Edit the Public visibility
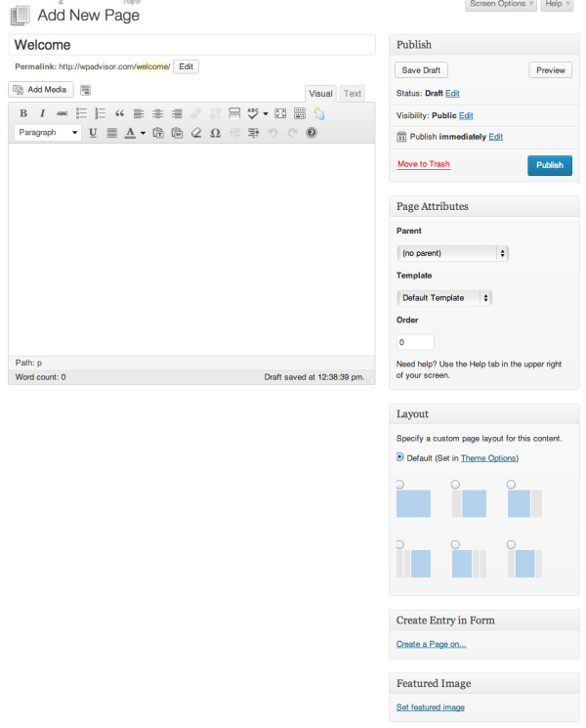Viewport: 586px width, 728px height. coord(466,115)
